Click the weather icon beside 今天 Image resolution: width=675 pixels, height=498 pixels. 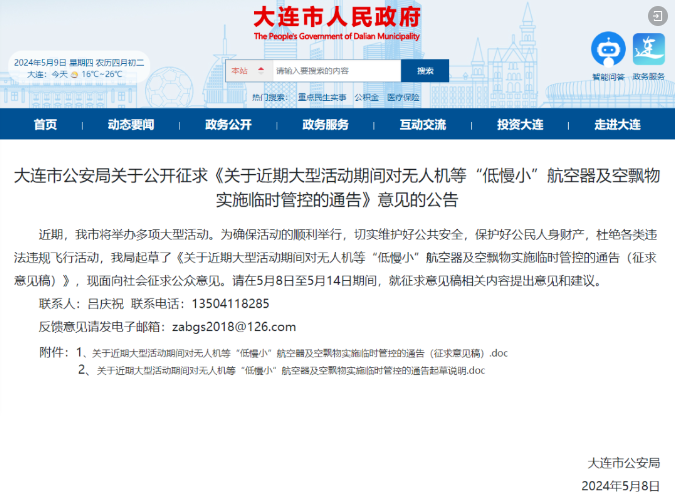point(75,74)
